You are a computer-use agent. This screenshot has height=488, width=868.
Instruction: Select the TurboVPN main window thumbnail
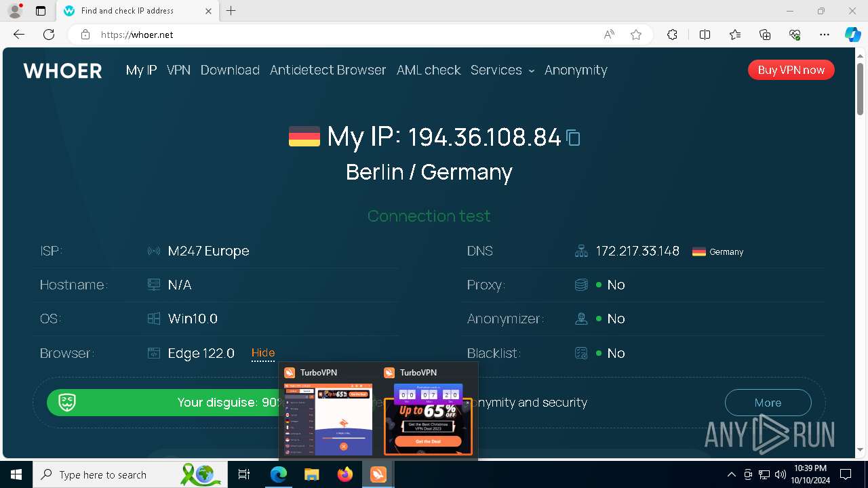(x=328, y=420)
